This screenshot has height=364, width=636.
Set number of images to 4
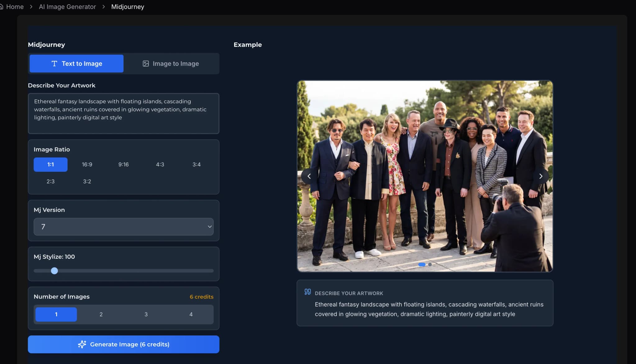coord(191,314)
